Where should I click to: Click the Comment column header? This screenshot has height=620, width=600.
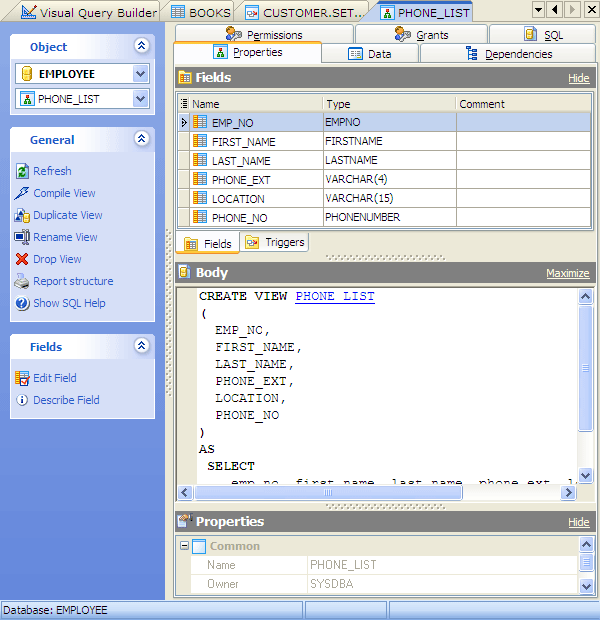tap(523, 104)
